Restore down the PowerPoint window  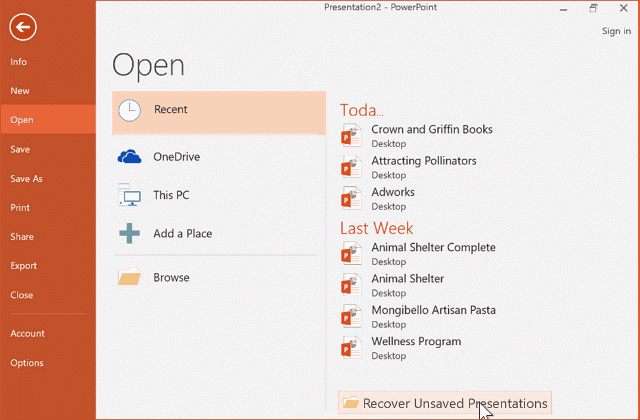[593, 8]
